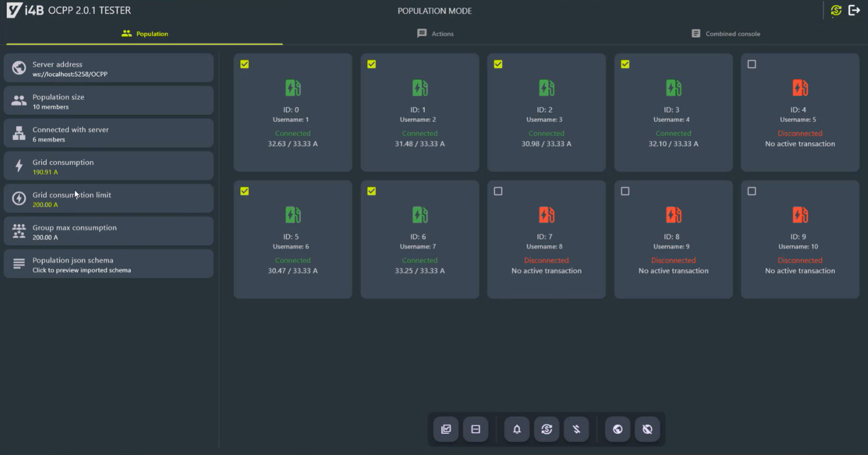Screen dimensions: 868x455
Task: Click the Server address setting card
Action: (108, 68)
